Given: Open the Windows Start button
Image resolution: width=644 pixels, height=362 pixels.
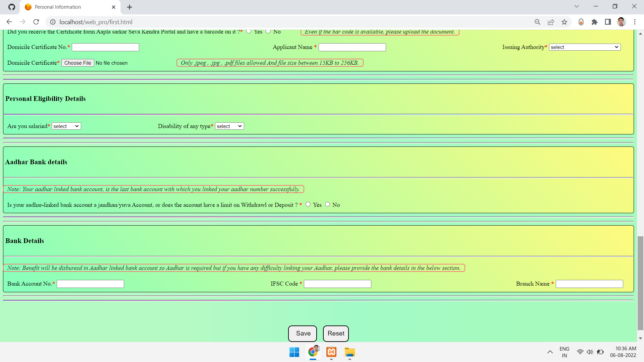Looking at the screenshot, I should click(294, 352).
